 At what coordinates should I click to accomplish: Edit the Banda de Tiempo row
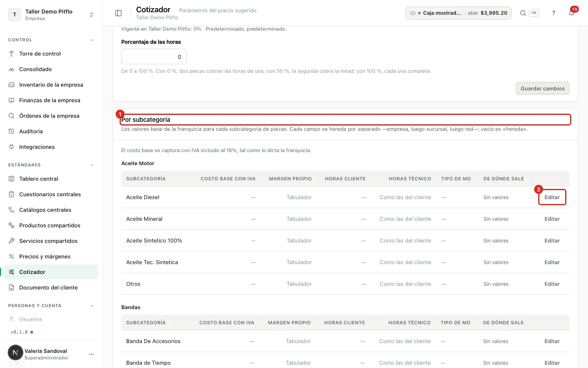(552, 363)
